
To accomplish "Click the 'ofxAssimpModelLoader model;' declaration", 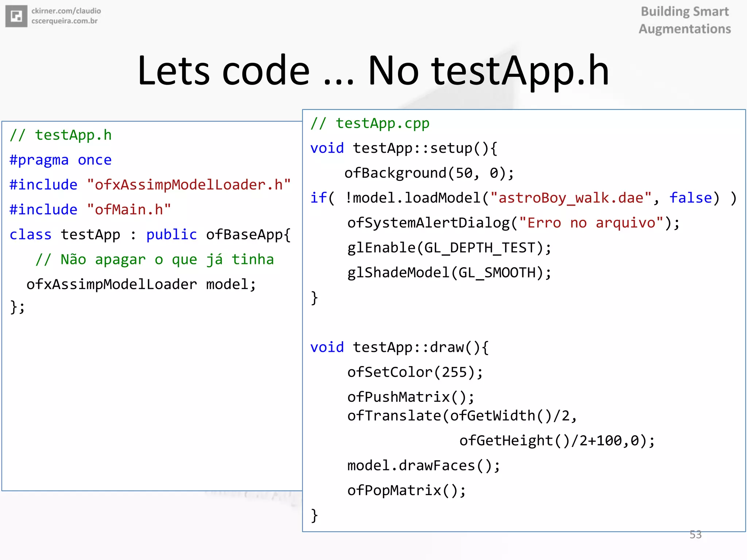I will [x=141, y=284].
